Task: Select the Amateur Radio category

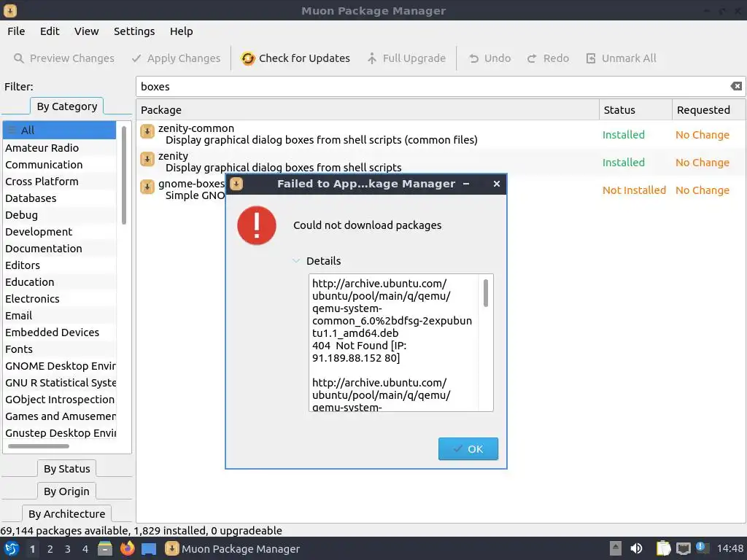Action: tap(60, 147)
